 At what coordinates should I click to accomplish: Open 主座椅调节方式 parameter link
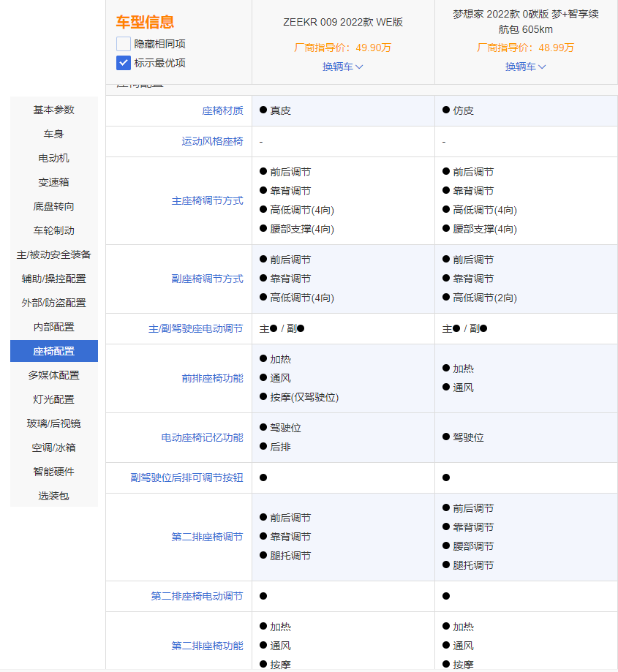point(207,200)
